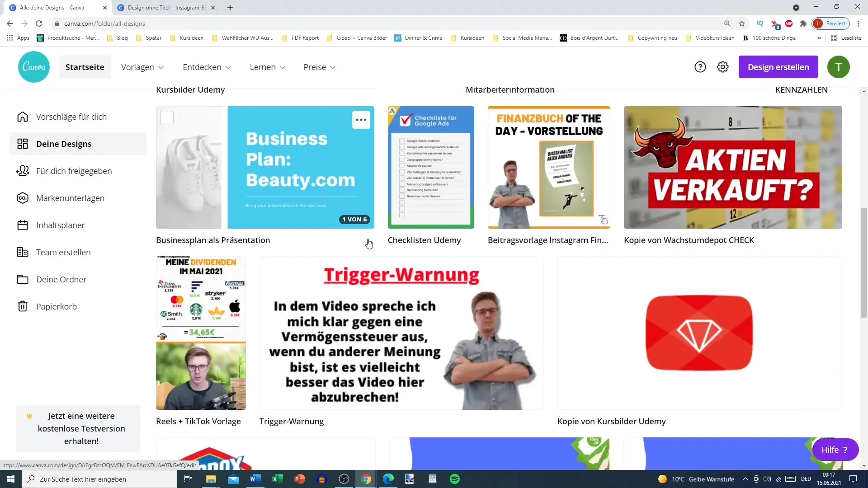
Task: Go back with the browser back arrow
Action: click(10, 23)
